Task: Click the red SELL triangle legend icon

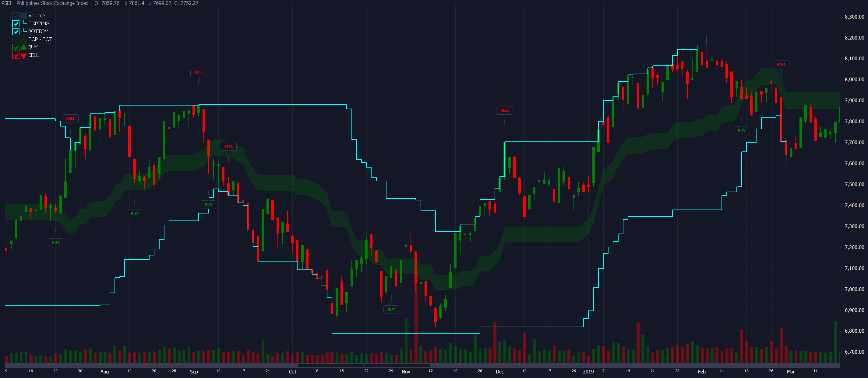Action: point(23,56)
